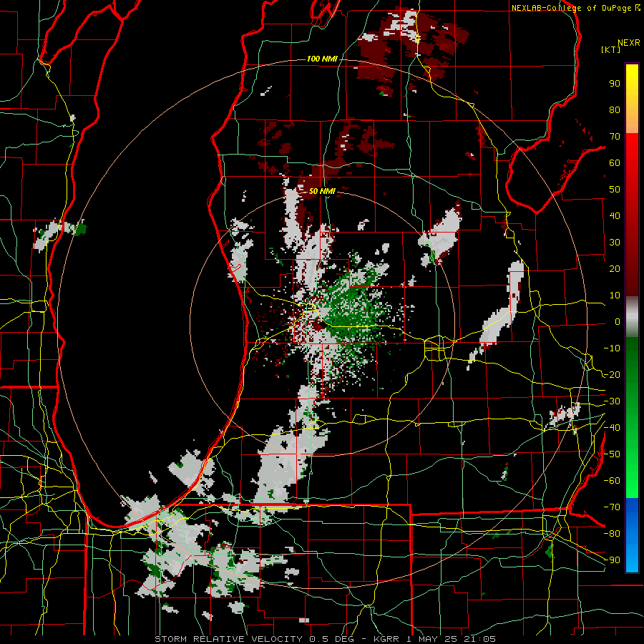
Task: Click the 40 value on the velocity scale
Action: pyautogui.click(x=615, y=216)
